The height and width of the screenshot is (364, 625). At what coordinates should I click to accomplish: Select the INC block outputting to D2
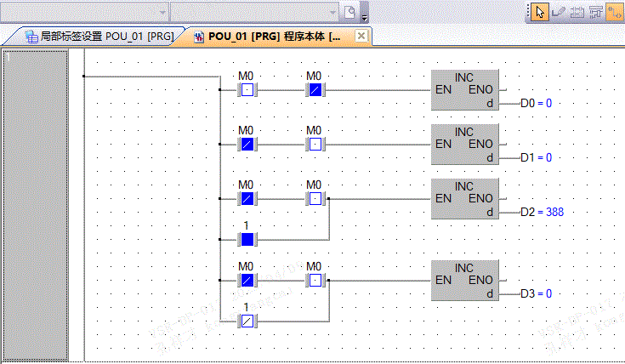(x=464, y=198)
